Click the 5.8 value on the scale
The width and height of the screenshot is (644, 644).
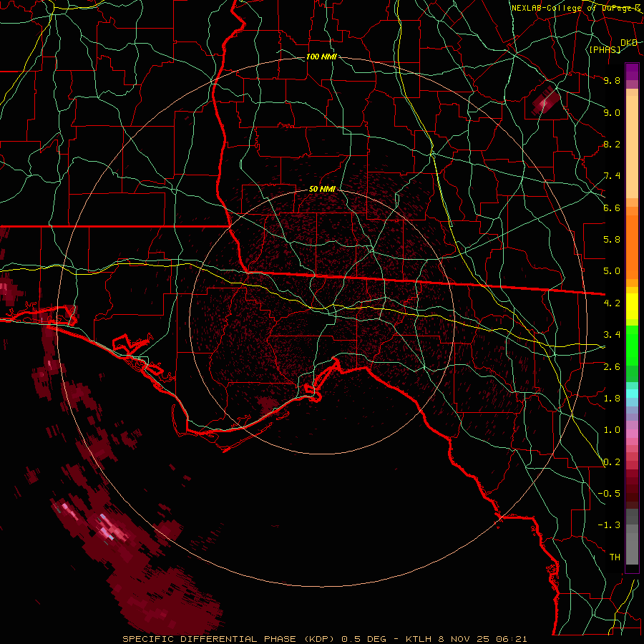tap(612, 240)
